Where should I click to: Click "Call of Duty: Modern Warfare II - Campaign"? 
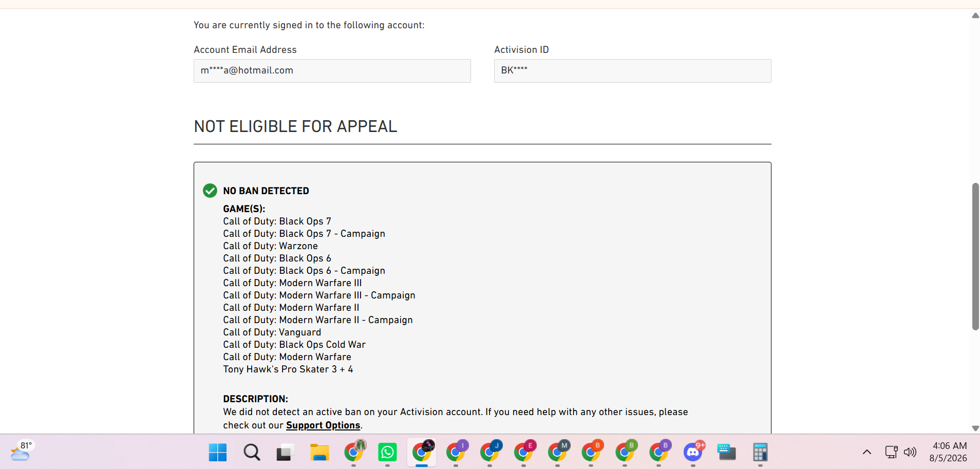(318, 320)
